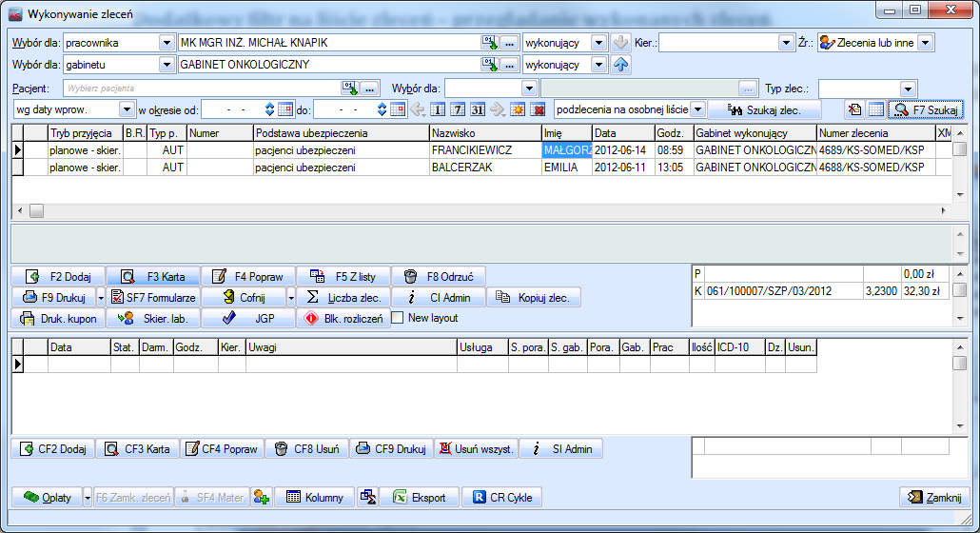Viewport: 980px width, 533px height.
Task: Click F8 Odrzuć trash button
Action: pyautogui.click(x=439, y=276)
